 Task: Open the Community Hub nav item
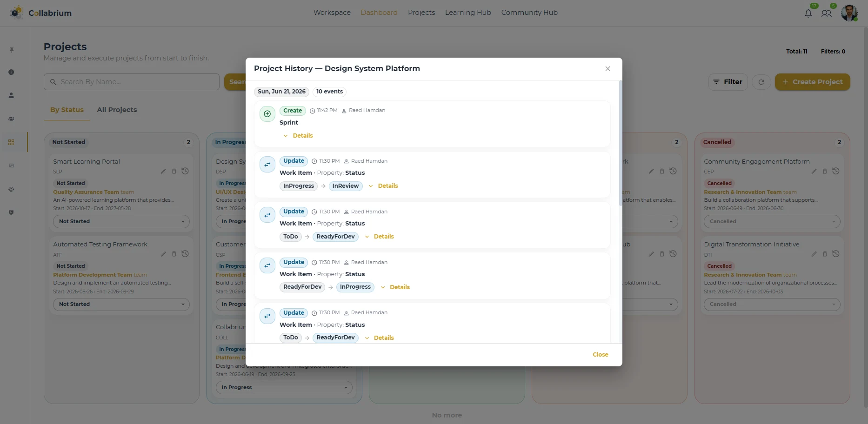pos(529,13)
